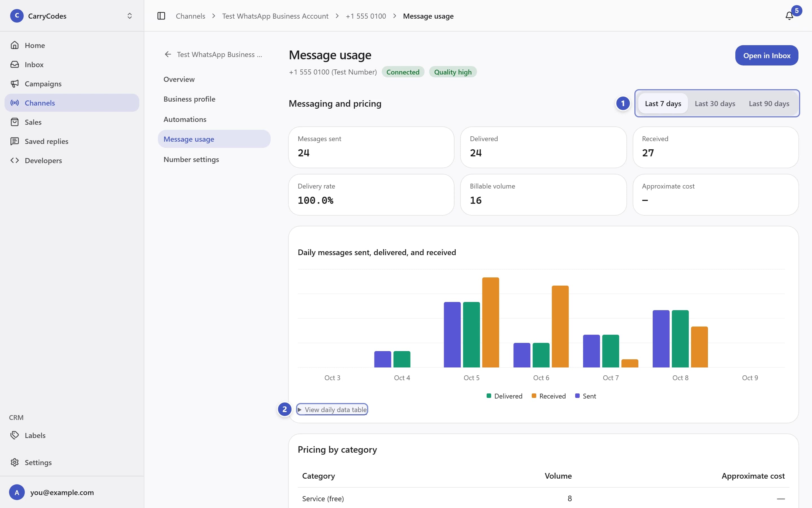The width and height of the screenshot is (812, 508).
Task: Click the Campaigns megaphone icon
Action: (14, 83)
